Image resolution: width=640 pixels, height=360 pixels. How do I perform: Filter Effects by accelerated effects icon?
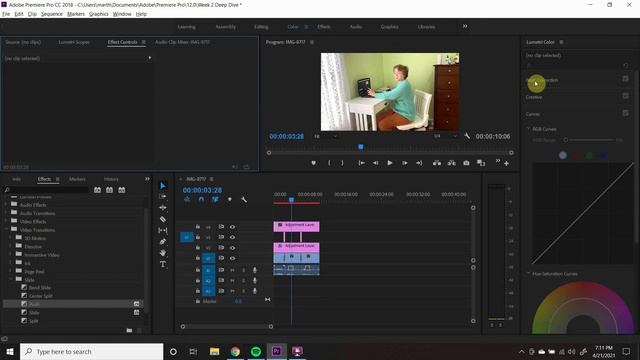(x=97, y=190)
